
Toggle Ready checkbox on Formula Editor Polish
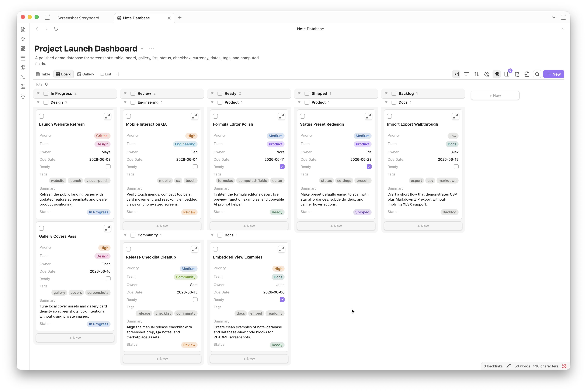(x=282, y=167)
